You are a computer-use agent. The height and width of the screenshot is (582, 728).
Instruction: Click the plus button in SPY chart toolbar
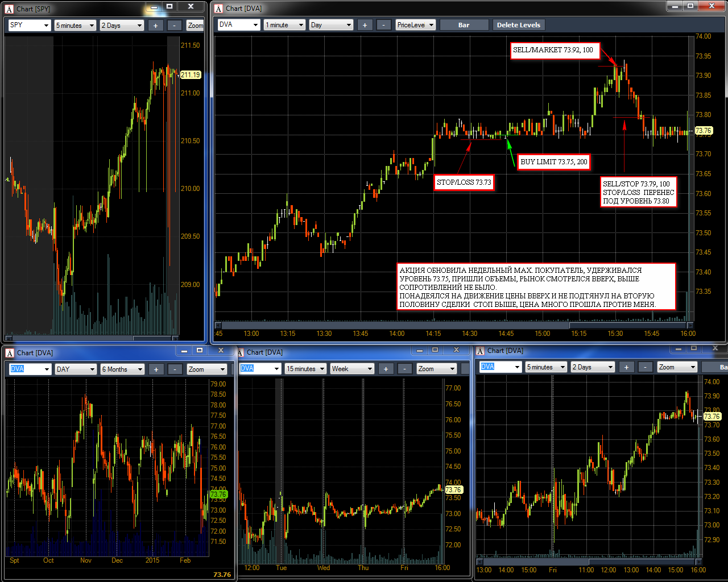click(156, 25)
